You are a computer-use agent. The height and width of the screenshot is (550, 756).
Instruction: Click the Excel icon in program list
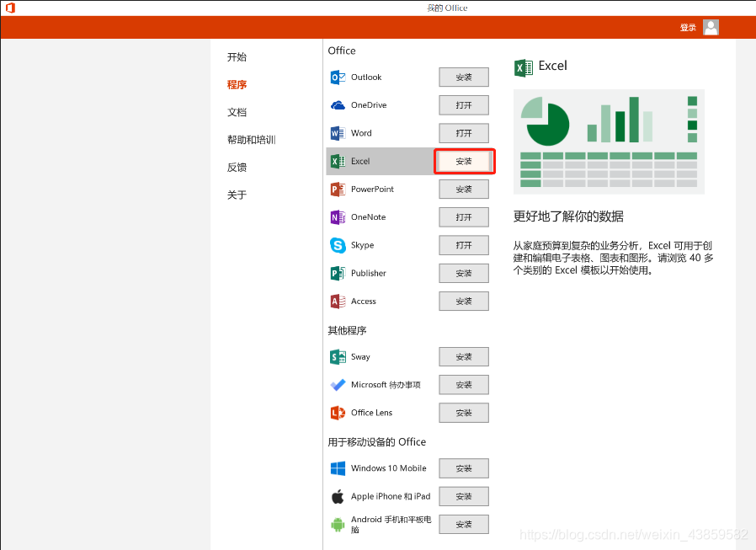point(338,161)
